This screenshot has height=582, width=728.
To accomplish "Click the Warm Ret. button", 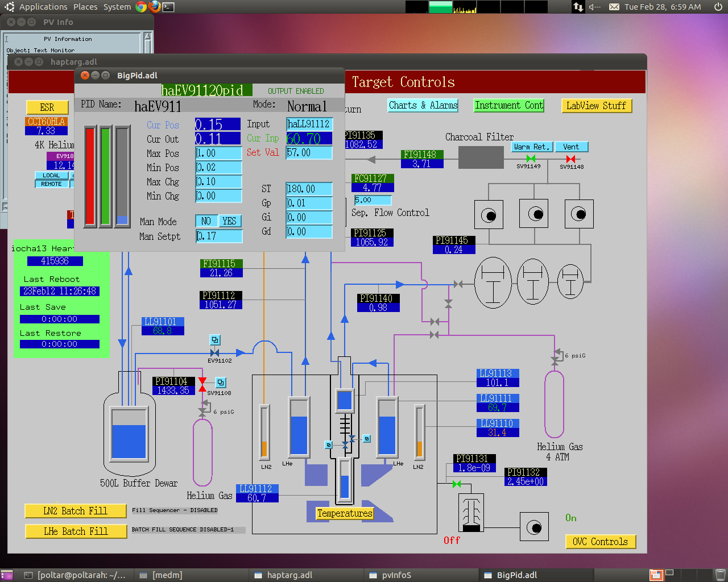I will pyautogui.click(x=531, y=147).
